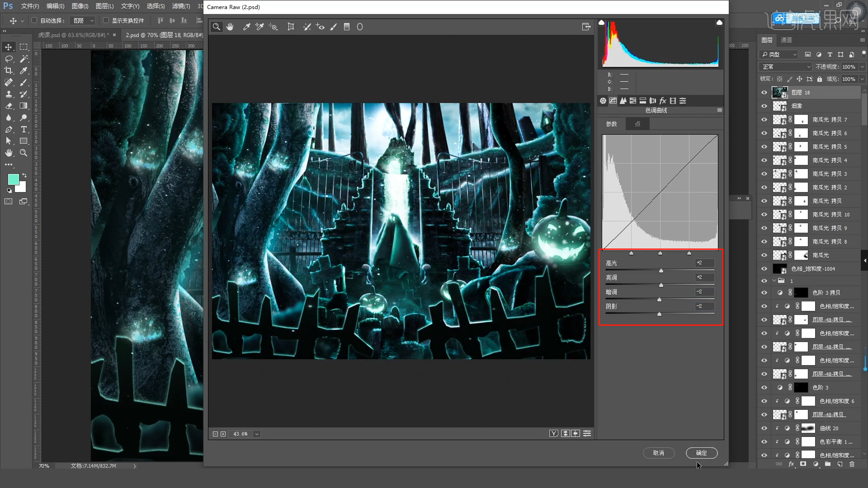868x488 pixels.
Task: Select the Red Eye Removal tool
Action: (x=320, y=27)
